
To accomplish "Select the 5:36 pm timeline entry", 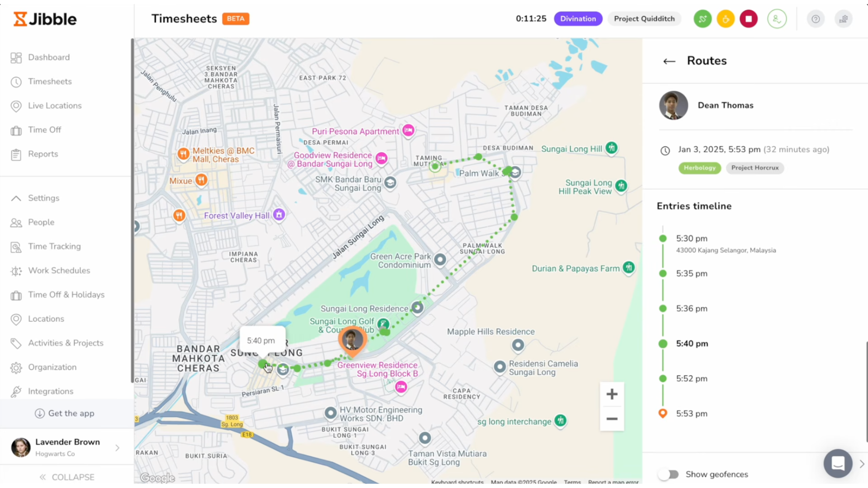I will click(692, 309).
